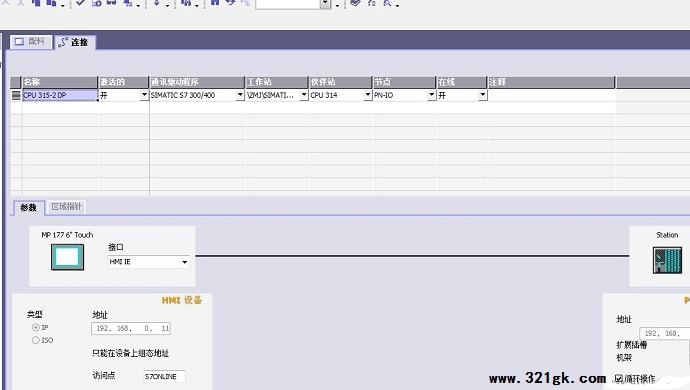The image size is (690, 390).
Task: Click the paste clipboard icon in the toolbar
Action: click(51, 3)
